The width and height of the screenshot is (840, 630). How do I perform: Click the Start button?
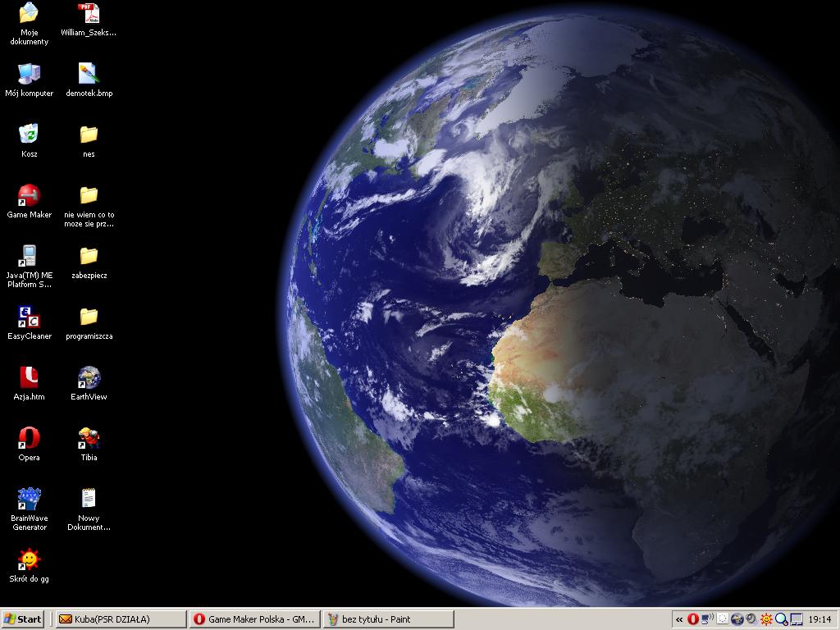coord(23,619)
